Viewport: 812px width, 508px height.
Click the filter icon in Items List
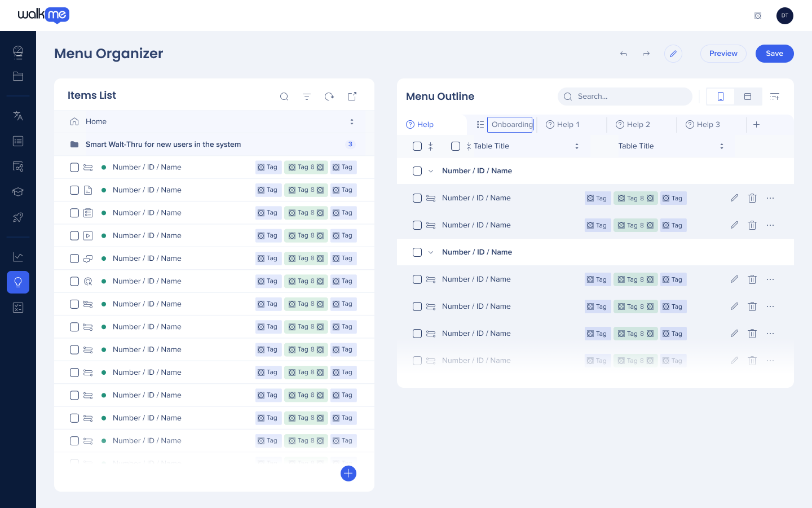pyautogui.click(x=307, y=97)
